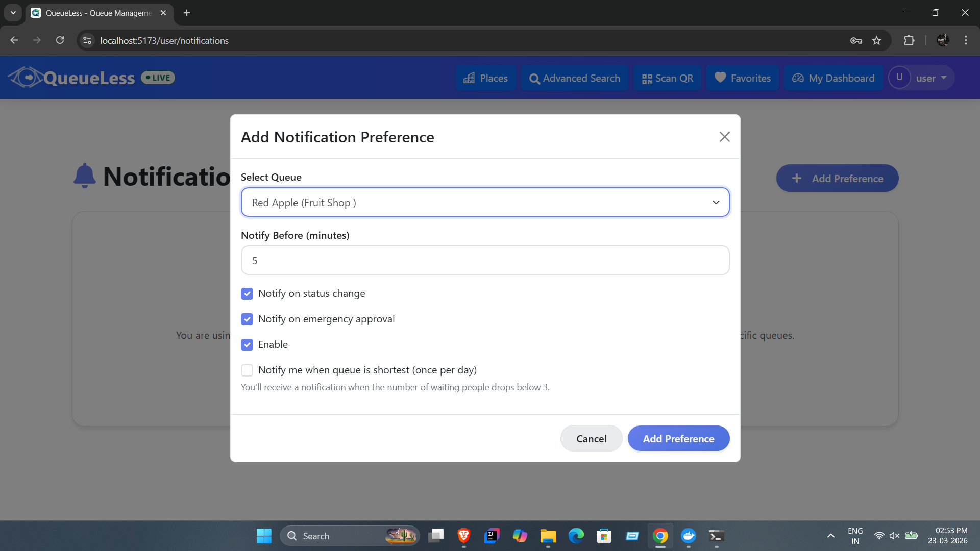Click the QueueLess logo
This screenshot has width=980, height=551.
(71, 78)
